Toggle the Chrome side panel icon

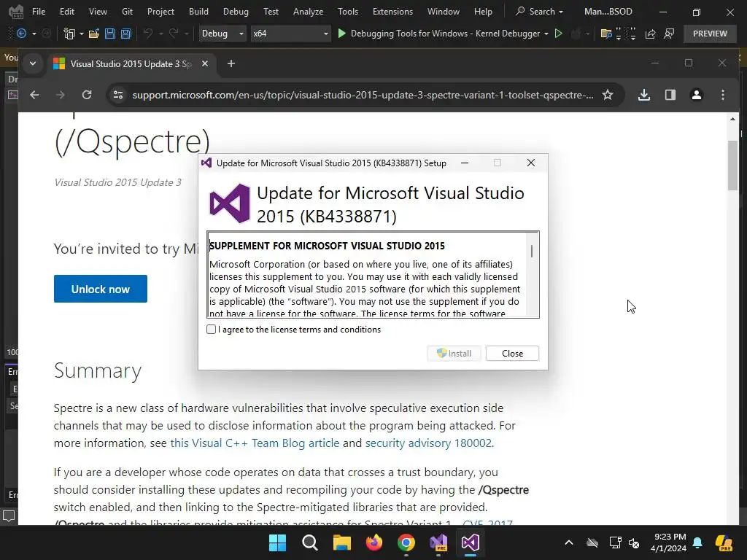[x=670, y=95]
